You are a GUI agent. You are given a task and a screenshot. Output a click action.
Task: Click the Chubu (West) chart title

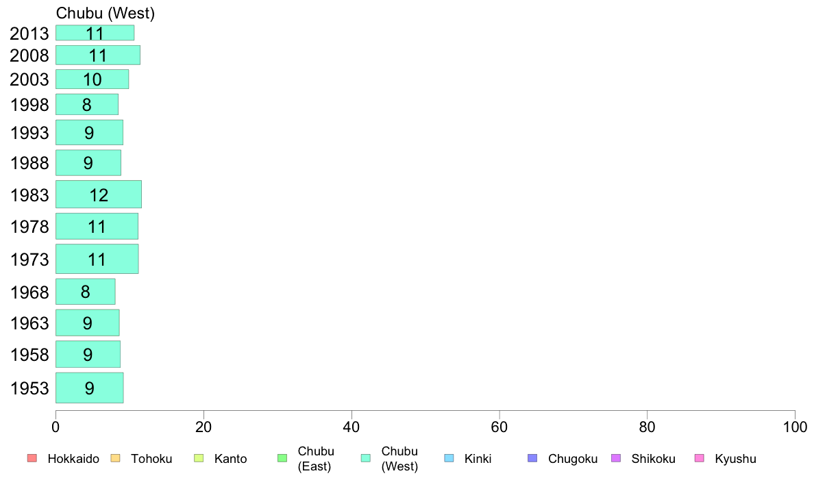[106, 13]
